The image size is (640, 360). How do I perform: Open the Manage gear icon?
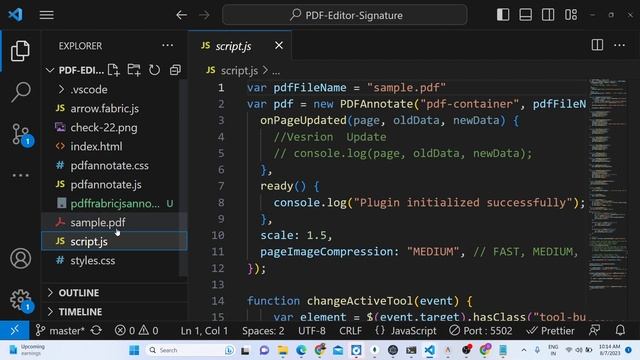[x=21, y=300]
